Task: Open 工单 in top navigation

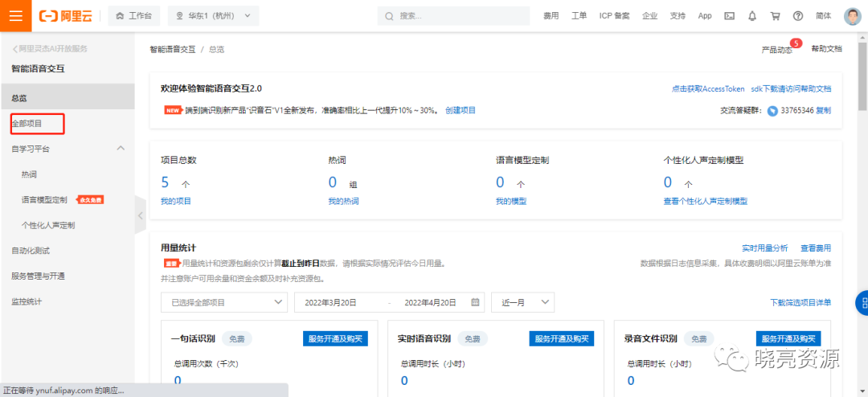Action: pyautogui.click(x=579, y=16)
